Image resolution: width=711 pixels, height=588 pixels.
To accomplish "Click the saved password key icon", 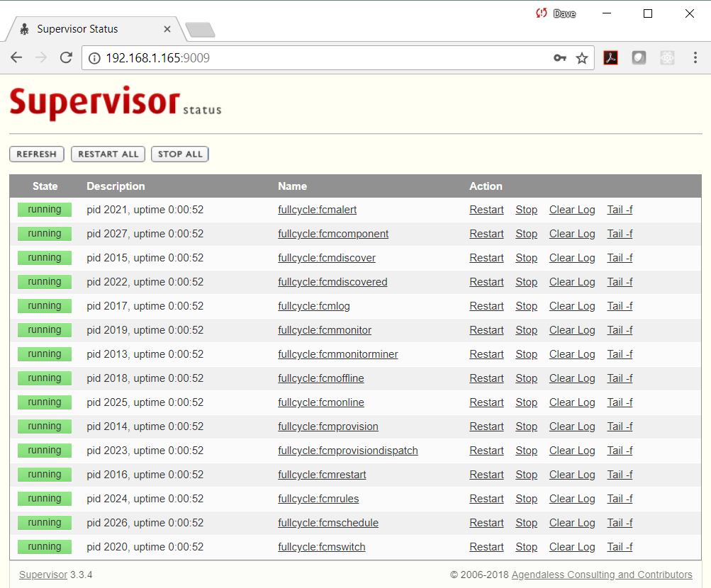I will [x=560, y=58].
